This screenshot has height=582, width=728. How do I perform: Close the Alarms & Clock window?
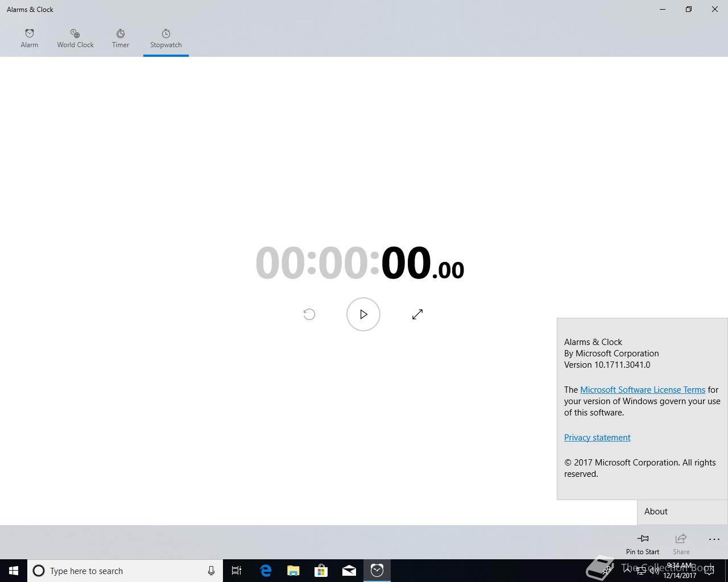715,9
